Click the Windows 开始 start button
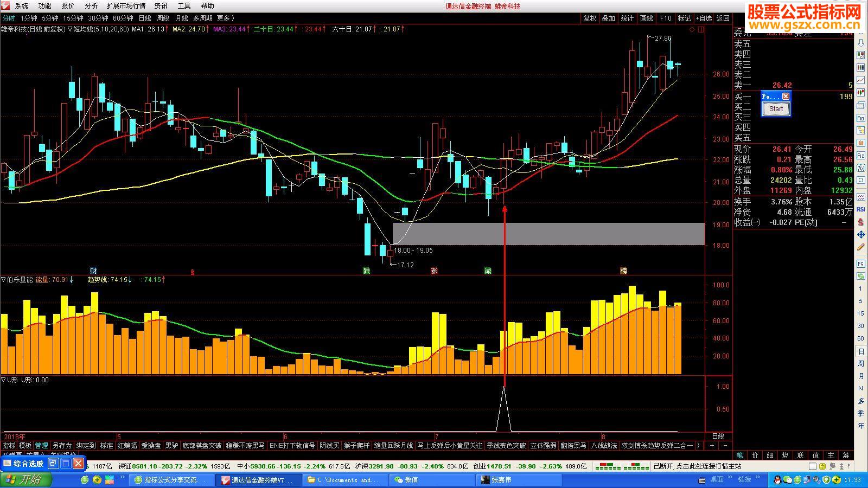The image size is (868, 488). click(25, 480)
